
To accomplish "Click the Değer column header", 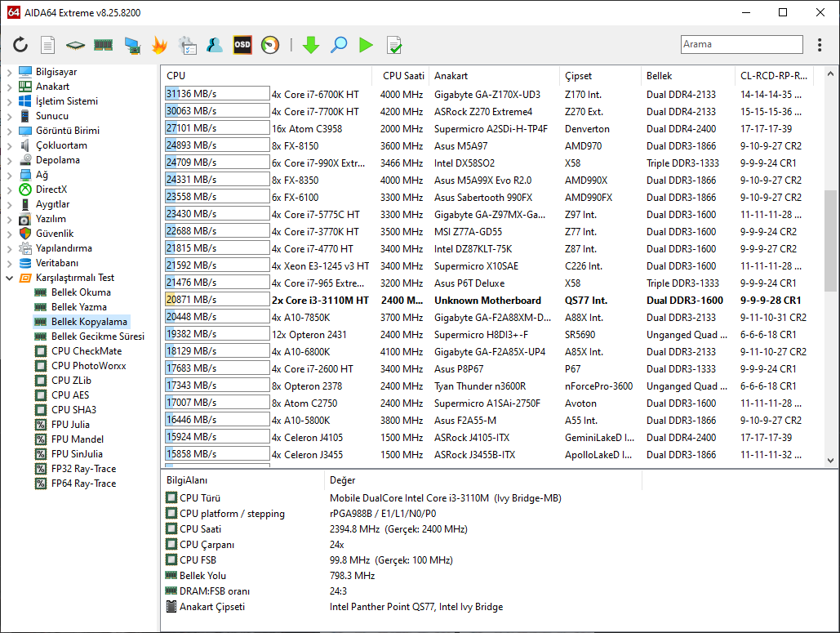I will [482, 480].
